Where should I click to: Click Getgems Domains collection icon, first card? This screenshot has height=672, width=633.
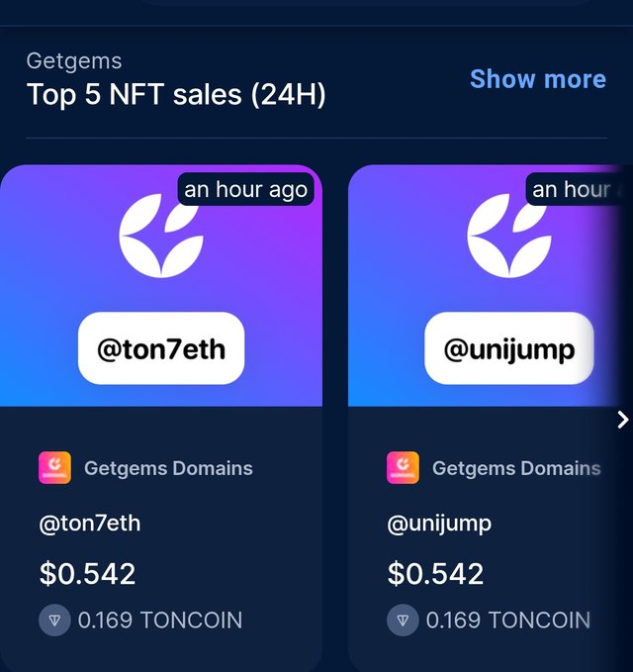[x=54, y=467]
